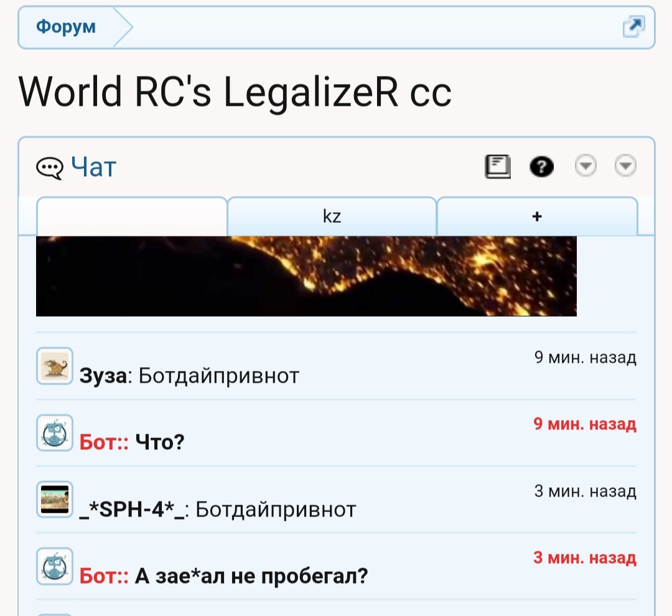Screen dimensions: 672x616
Task: Expand the arrow dropdown beside help icon
Action: click(585, 166)
